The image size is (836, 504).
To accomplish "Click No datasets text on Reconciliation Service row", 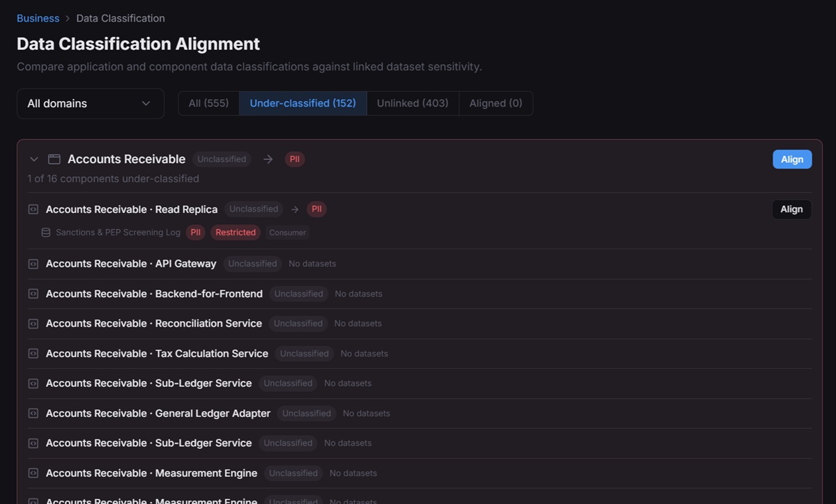I will pyautogui.click(x=358, y=324).
